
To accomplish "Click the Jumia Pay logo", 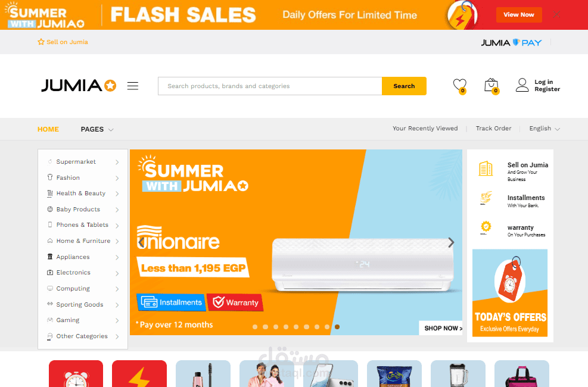I will [512, 43].
